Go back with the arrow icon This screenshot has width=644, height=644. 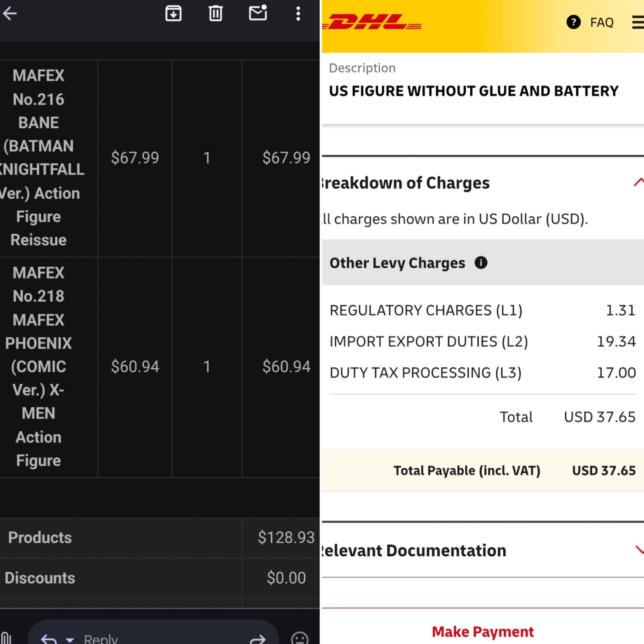[x=10, y=14]
